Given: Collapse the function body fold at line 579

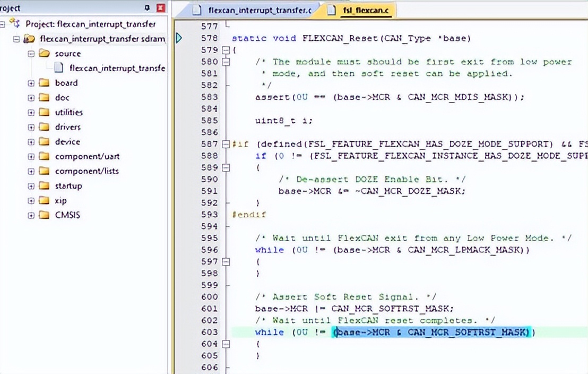Looking at the screenshot, I should pyautogui.click(x=226, y=50).
